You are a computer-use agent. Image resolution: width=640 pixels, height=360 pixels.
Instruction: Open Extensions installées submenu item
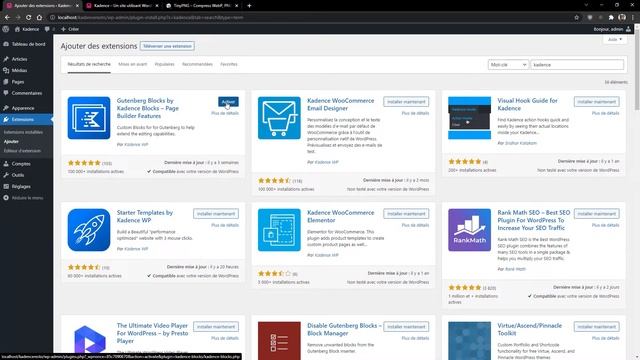click(23, 132)
